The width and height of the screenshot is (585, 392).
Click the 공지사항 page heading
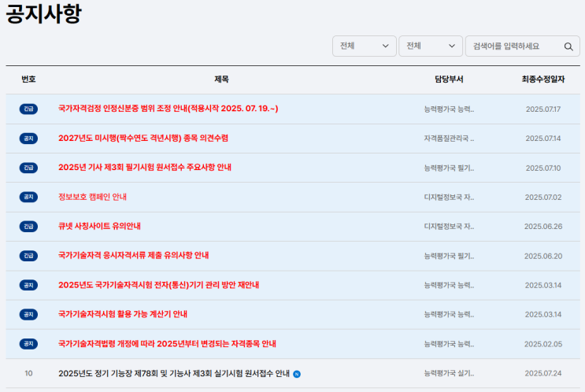coord(43,14)
